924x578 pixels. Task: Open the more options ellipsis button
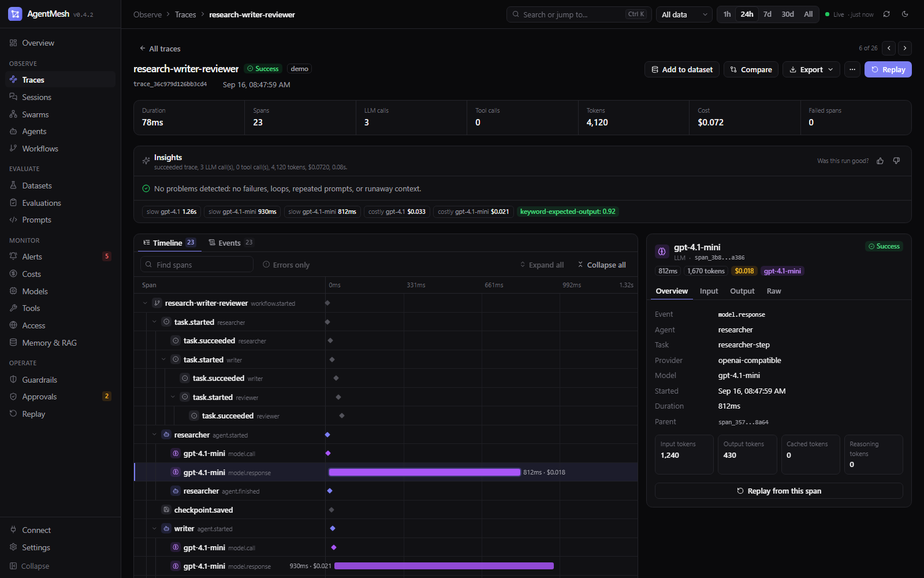click(852, 69)
